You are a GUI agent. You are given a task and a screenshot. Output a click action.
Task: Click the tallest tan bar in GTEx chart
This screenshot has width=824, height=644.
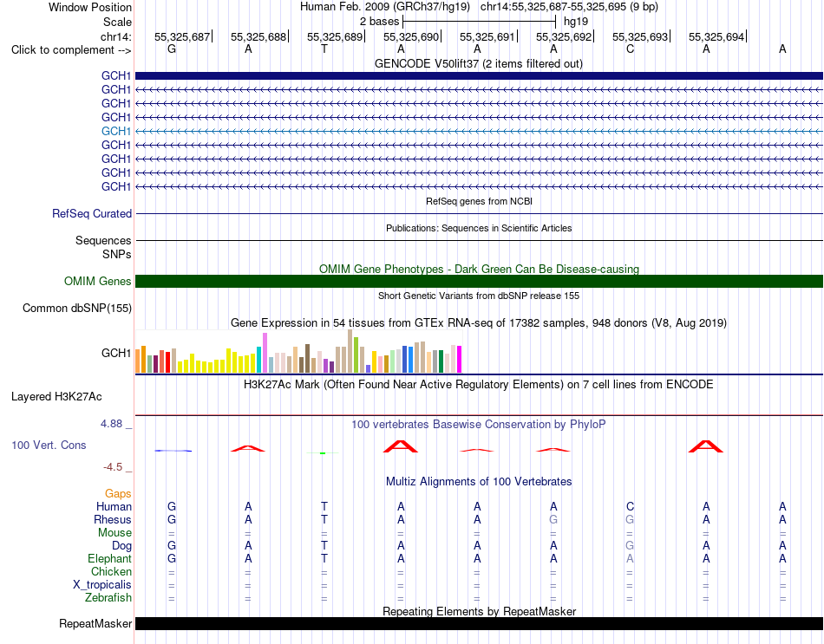(350, 351)
